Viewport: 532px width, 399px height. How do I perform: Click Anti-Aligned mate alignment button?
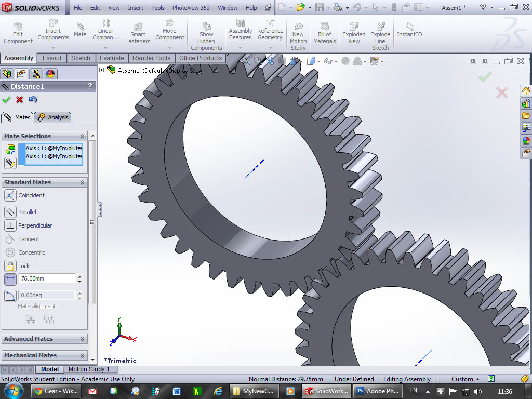48,320
